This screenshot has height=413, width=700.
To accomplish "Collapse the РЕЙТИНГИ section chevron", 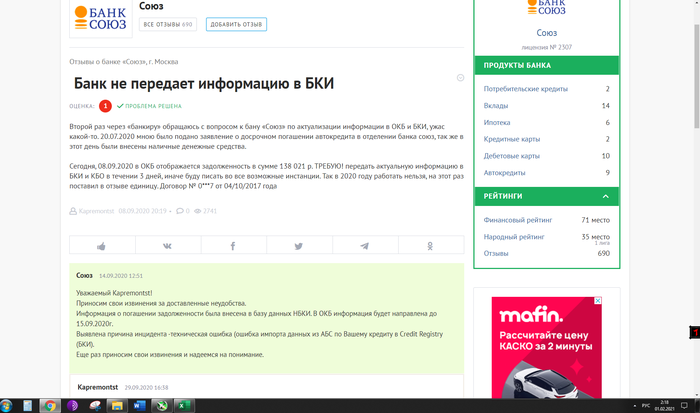I will pos(605,196).
